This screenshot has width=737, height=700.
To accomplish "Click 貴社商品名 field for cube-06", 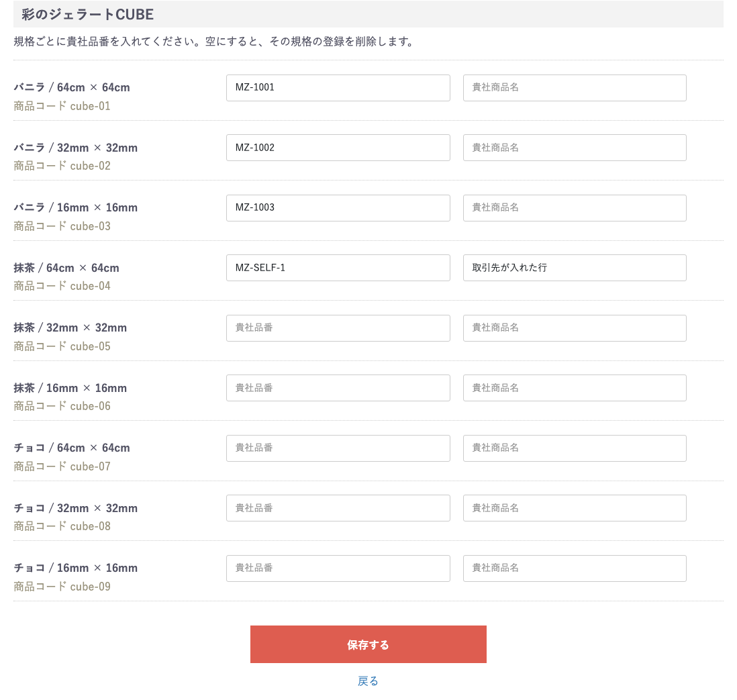I will 575,388.
